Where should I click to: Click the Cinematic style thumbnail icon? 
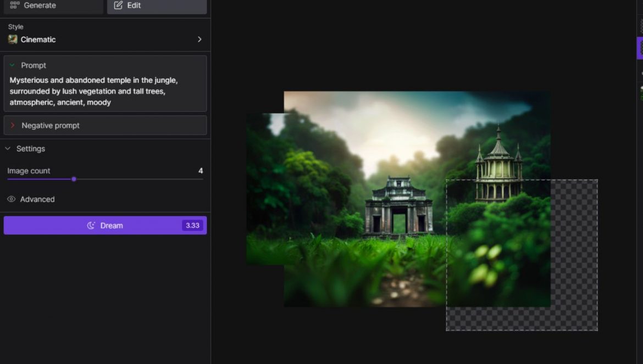tap(13, 40)
